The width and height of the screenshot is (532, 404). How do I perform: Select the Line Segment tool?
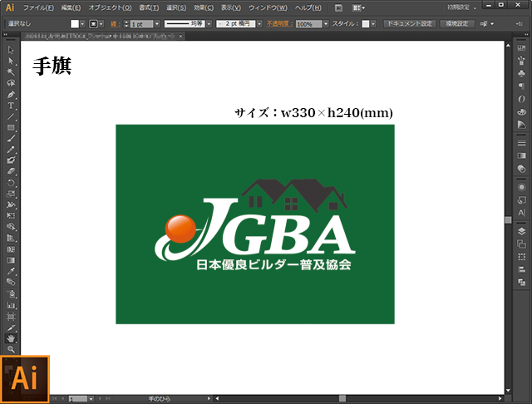pos(11,116)
